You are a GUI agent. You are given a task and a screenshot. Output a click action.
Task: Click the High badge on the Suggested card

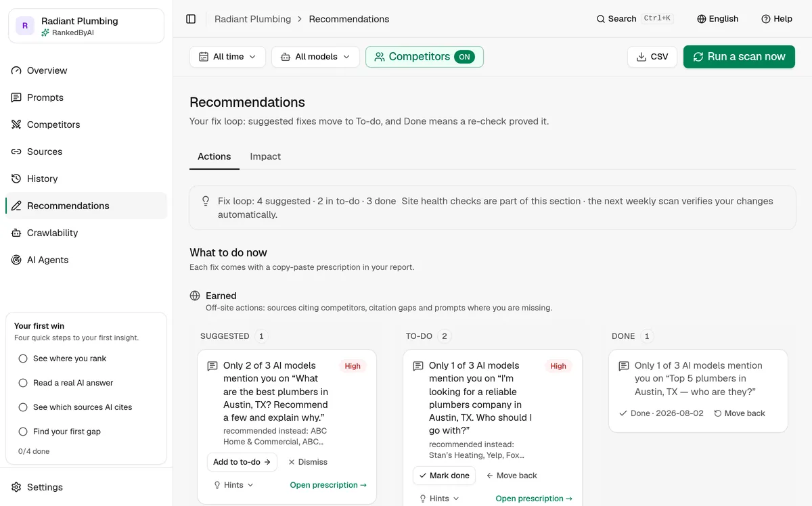(353, 366)
